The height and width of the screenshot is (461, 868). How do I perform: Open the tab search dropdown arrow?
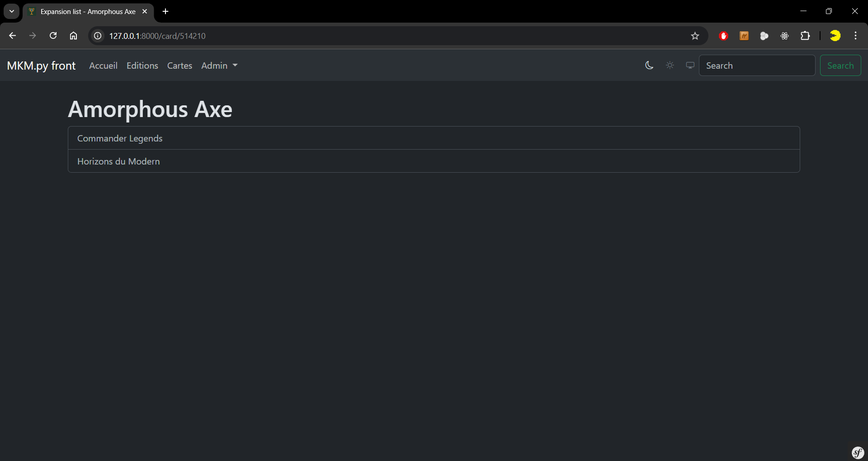click(x=12, y=11)
